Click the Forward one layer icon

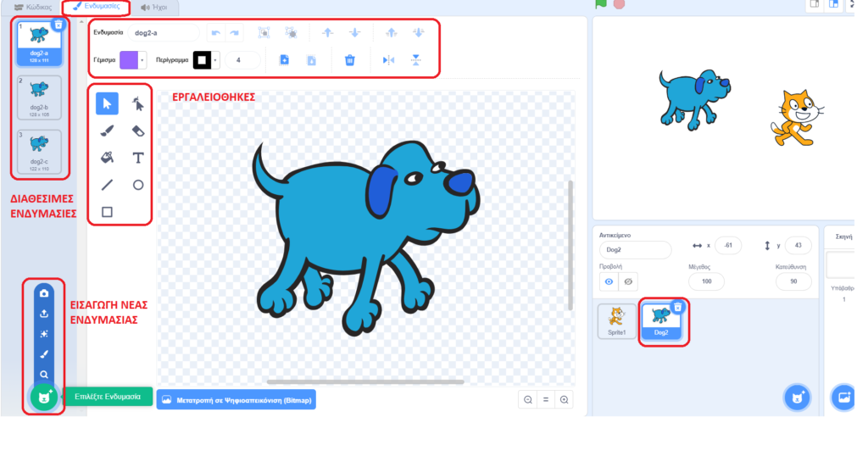(328, 33)
